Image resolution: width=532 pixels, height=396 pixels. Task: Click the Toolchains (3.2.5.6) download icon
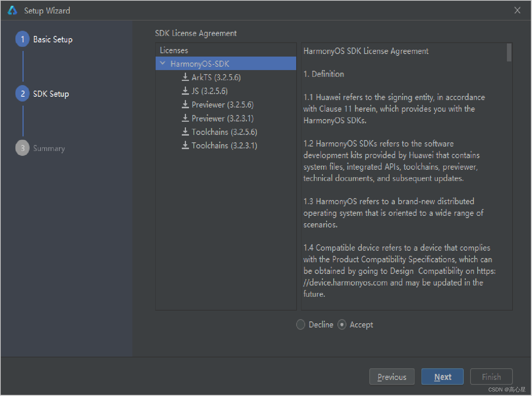tap(185, 132)
